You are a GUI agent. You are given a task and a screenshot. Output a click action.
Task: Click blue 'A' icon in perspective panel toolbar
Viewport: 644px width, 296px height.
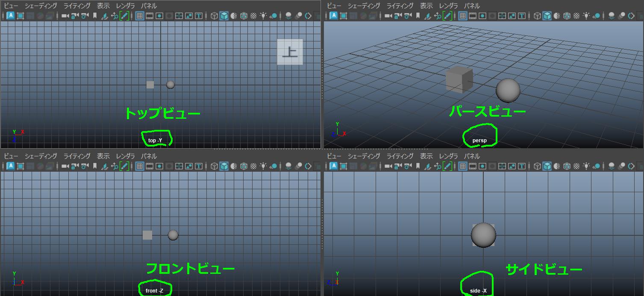[x=333, y=16]
